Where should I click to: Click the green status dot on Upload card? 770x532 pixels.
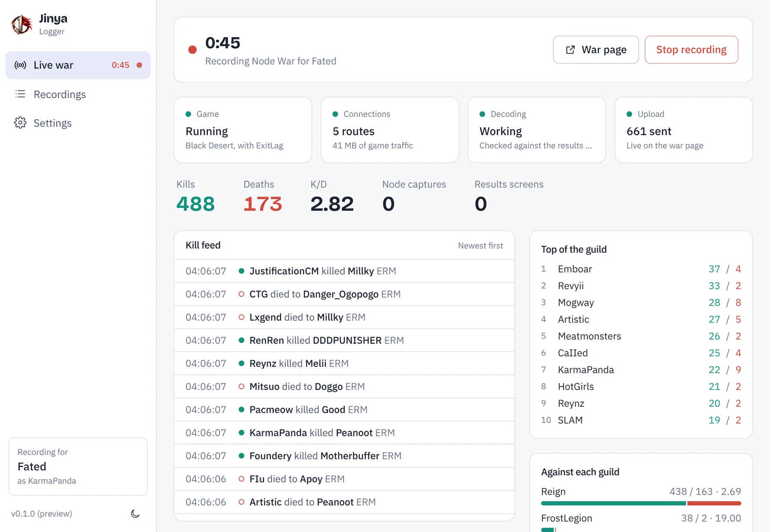click(629, 114)
